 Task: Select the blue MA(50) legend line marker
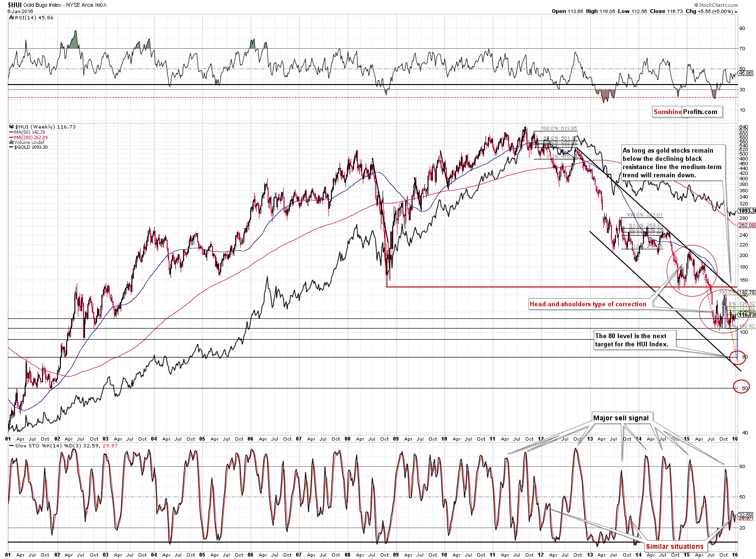[11, 132]
